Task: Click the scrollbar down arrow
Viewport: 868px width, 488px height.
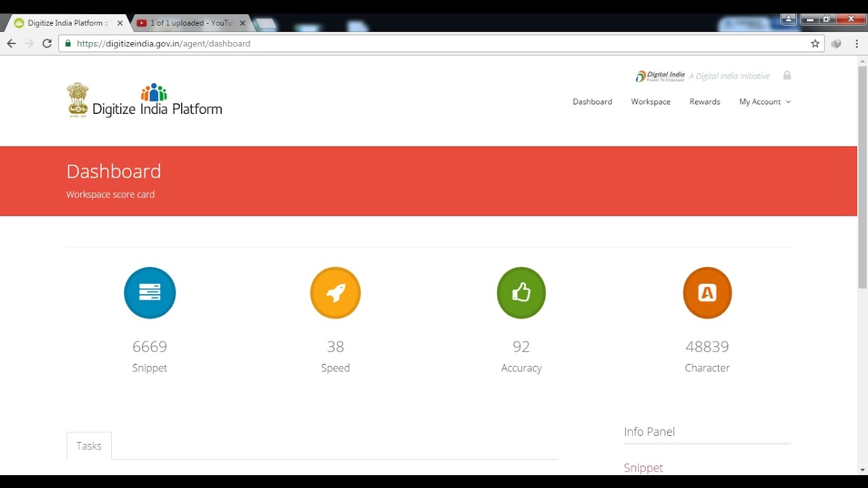Action: 863,469
